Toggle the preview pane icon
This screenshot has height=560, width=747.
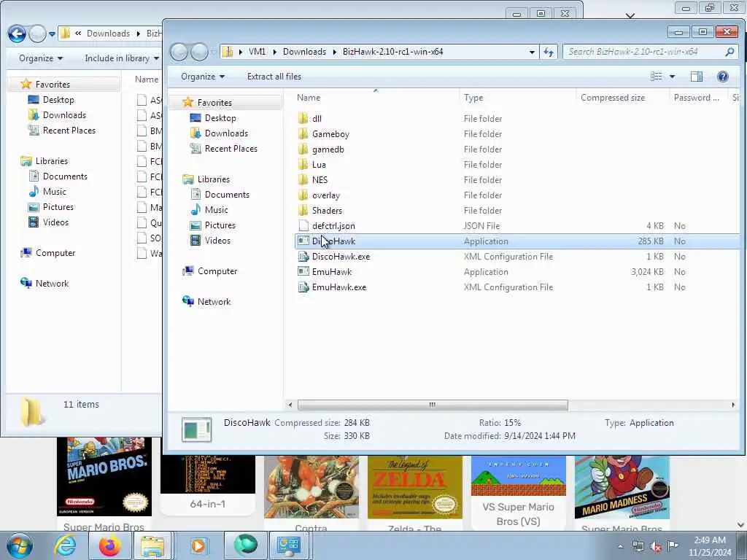click(x=697, y=76)
